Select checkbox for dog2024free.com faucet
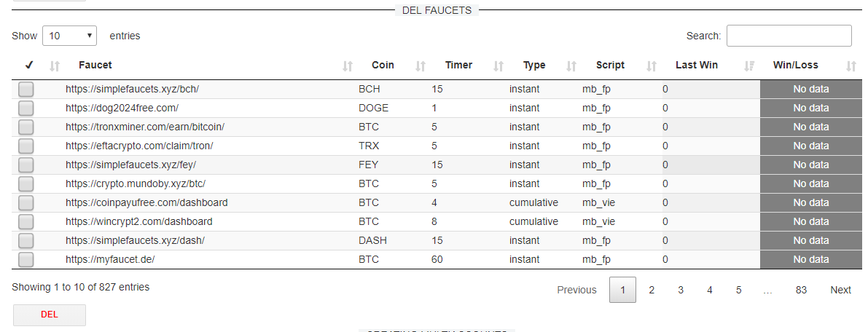Image resolution: width=868 pixels, height=332 pixels. tap(26, 108)
